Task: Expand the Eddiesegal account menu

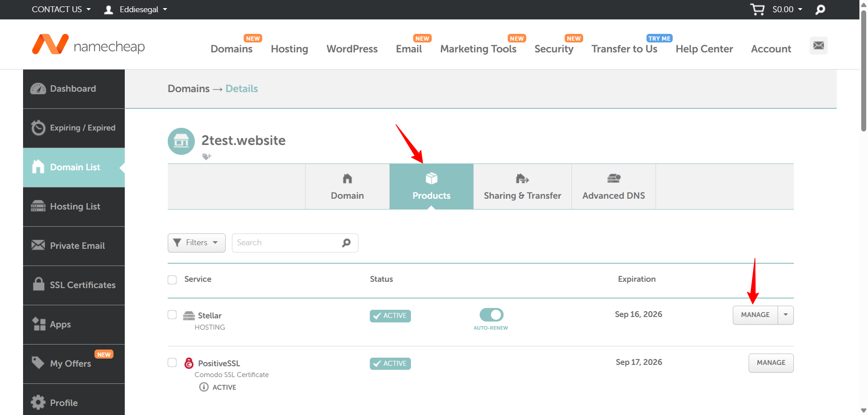Action: pos(143,9)
